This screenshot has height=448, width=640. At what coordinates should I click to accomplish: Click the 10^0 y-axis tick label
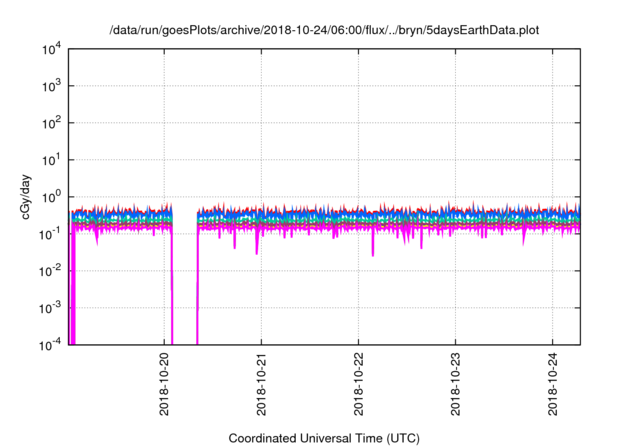click(52, 197)
